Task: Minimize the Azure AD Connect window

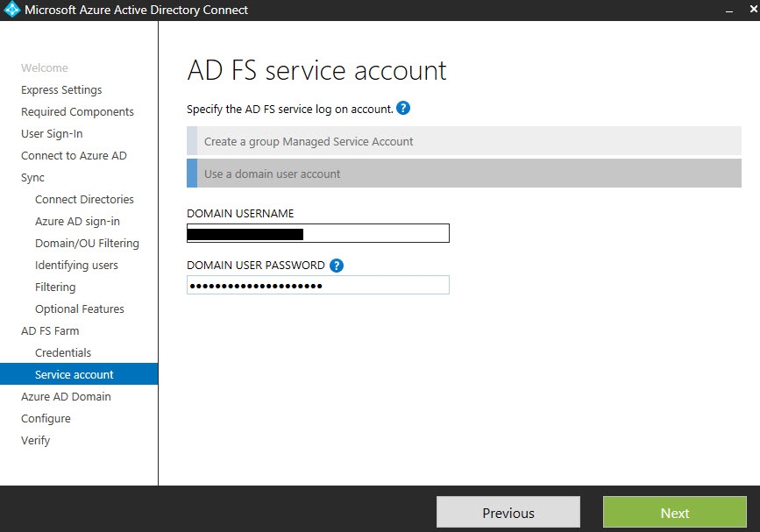Action: (729, 11)
